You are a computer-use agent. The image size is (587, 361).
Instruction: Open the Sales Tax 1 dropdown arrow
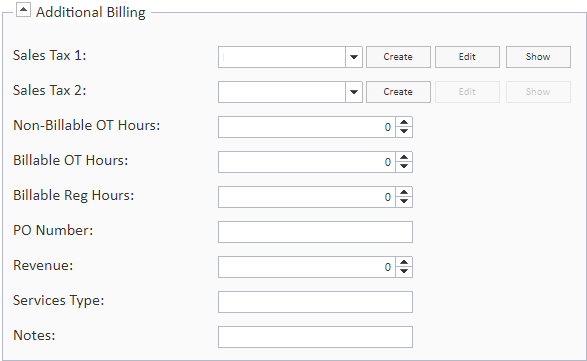tap(354, 57)
